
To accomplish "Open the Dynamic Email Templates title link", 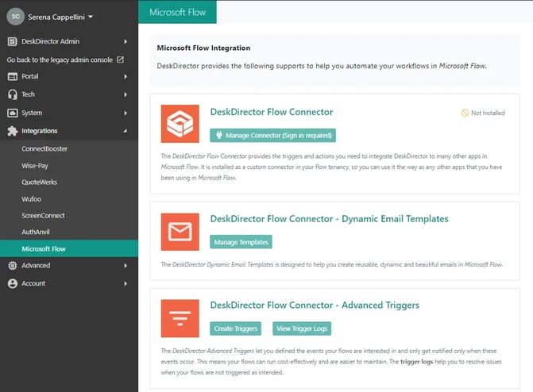I will coord(329,219).
